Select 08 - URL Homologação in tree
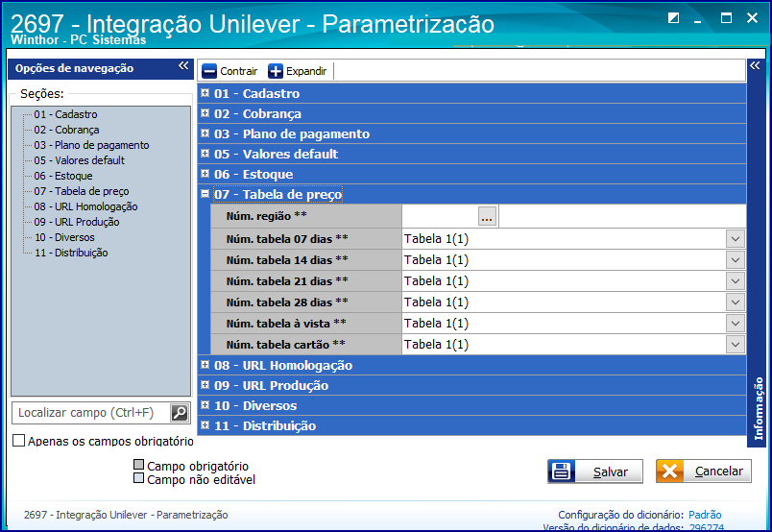 pos(85,206)
